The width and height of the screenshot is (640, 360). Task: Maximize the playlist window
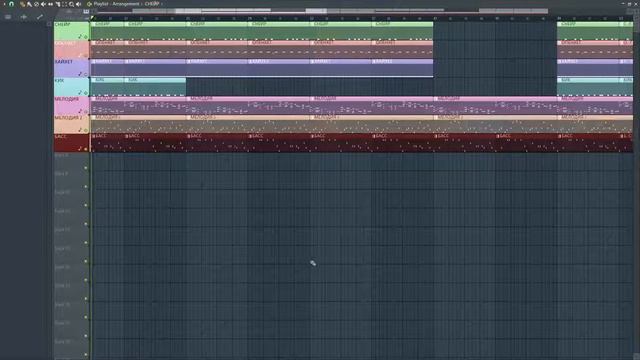[629, 4]
